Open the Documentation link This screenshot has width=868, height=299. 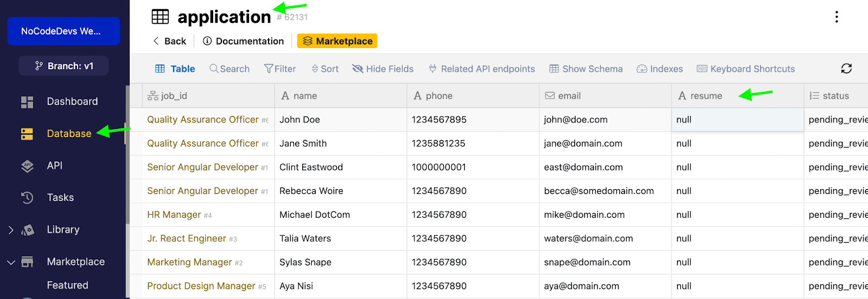(243, 41)
